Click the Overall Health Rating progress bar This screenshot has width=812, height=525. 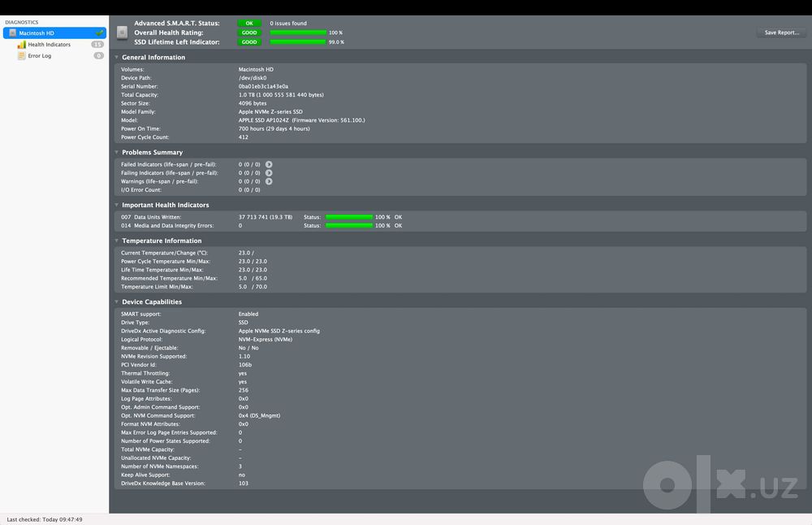(x=298, y=33)
